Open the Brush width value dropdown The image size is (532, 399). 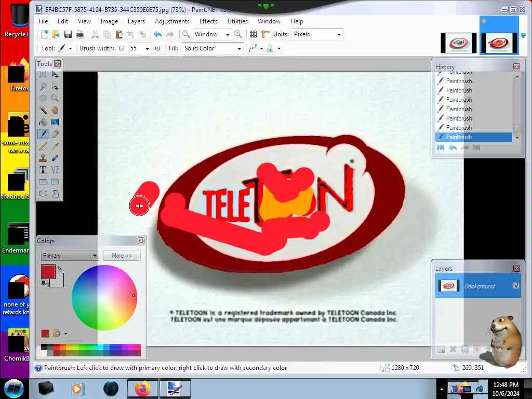tap(147, 48)
